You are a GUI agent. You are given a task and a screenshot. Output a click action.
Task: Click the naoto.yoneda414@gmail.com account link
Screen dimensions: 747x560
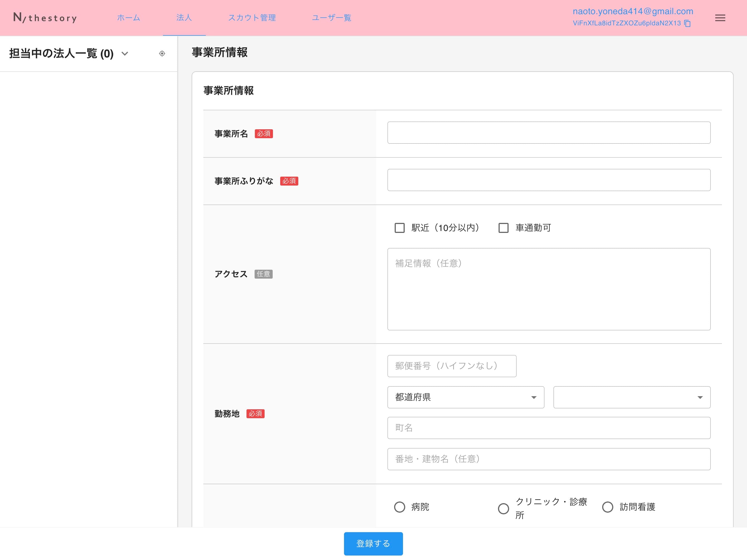click(x=633, y=11)
